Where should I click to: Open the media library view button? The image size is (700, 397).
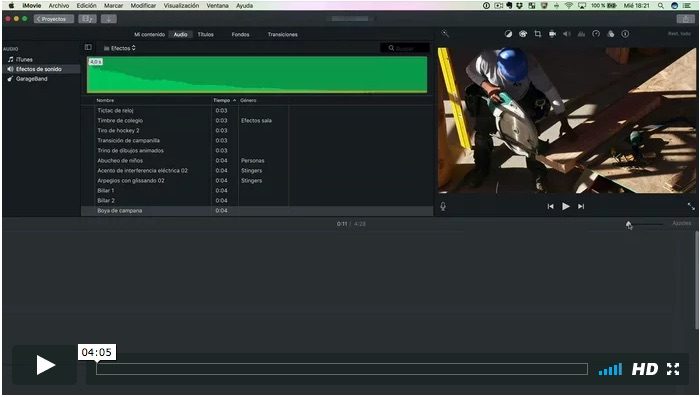[x=87, y=19]
